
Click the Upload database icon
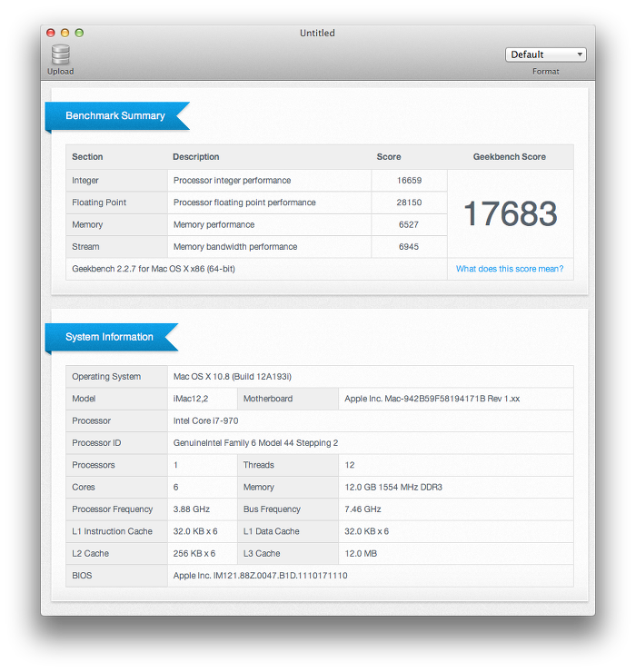tap(61, 54)
